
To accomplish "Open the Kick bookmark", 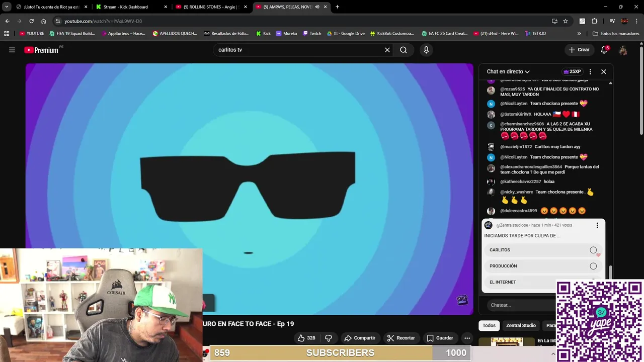I will click(x=263, y=33).
